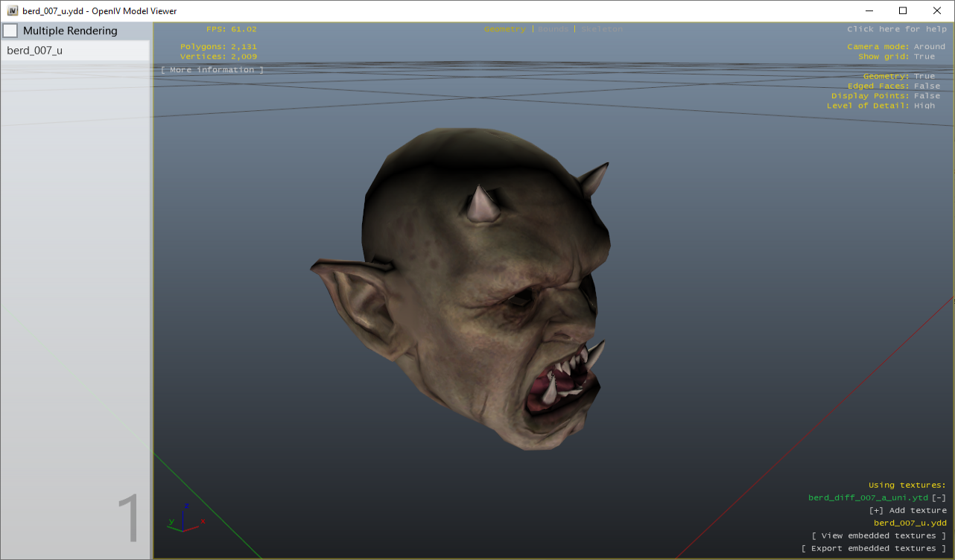Enable the Multiple Rendering checkbox
The width and height of the screenshot is (955, 560).
(x=10, y=31)
